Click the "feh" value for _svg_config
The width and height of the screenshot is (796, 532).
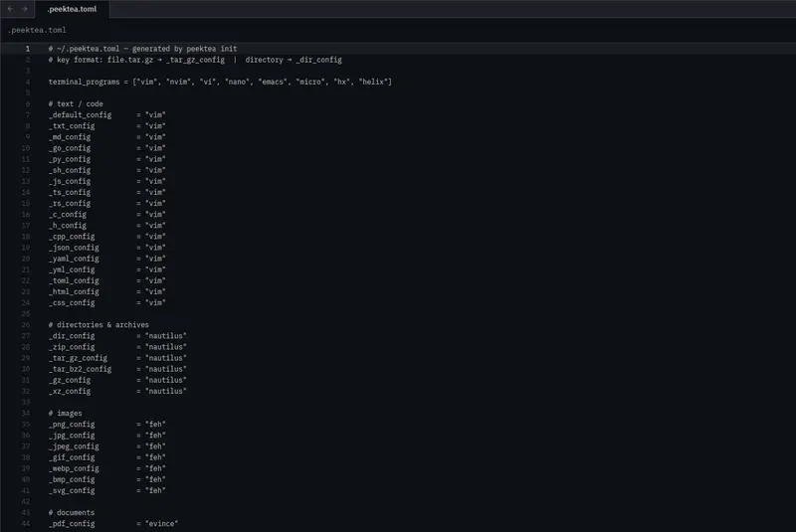pos(155,491)
